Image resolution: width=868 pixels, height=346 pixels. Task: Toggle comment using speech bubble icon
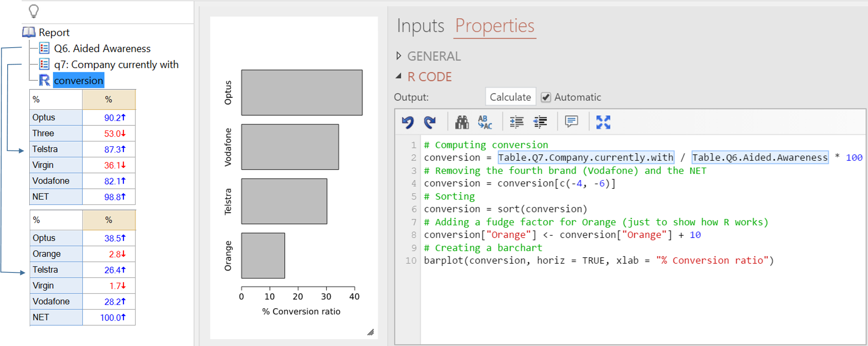coord(571,122)
